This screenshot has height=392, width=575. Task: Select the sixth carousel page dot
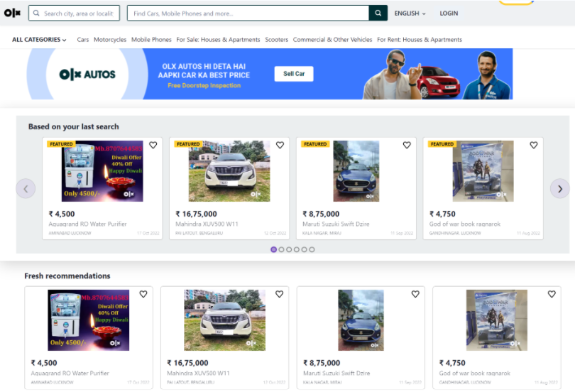click(312, 249)
